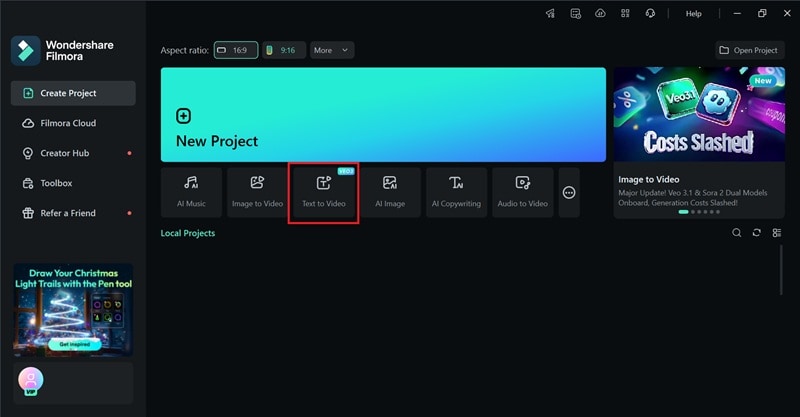The height and width of the screenshot is (417, 800).
Task: Click the Image to Video promo title
Action: [x=648, y=180]
